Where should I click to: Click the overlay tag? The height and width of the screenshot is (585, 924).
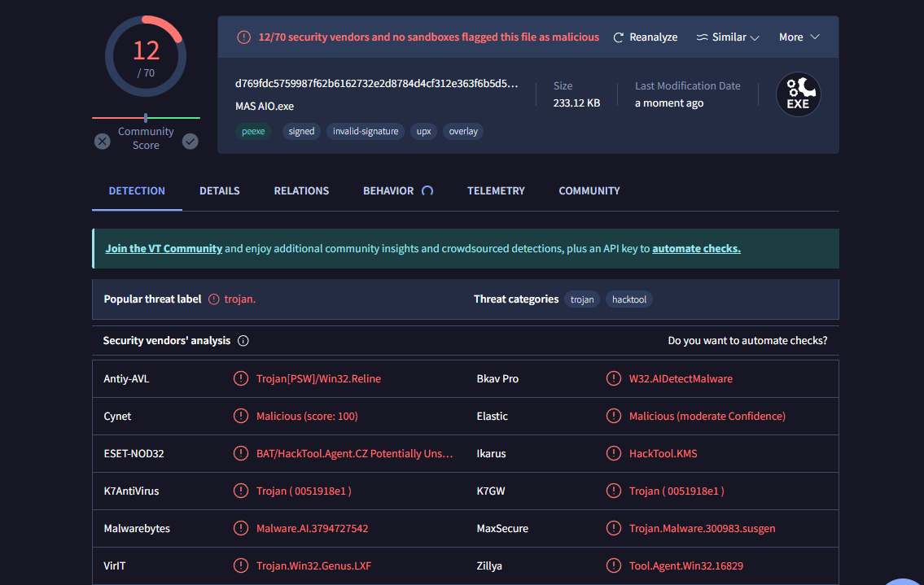(x=463, y=131)
